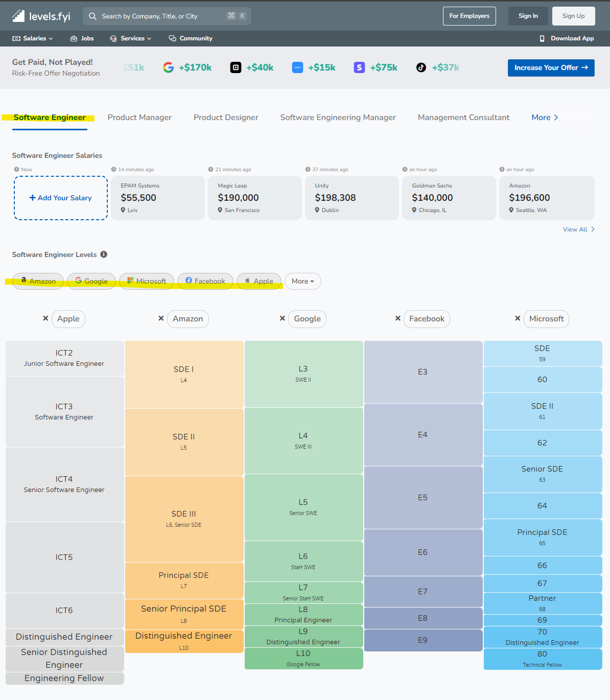Click Amazon SDE I L4 block
The height and width of the screenshot is (700, 610).
(x=184, y=375)
